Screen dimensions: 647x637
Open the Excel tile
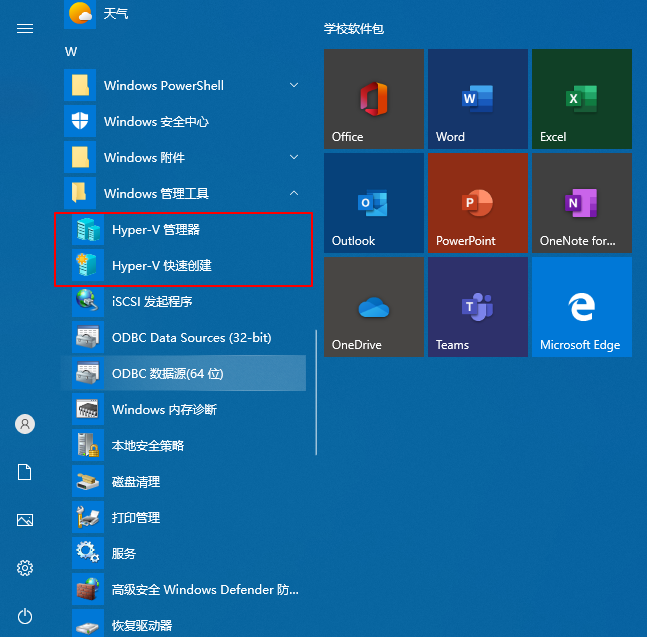[581, 99]
